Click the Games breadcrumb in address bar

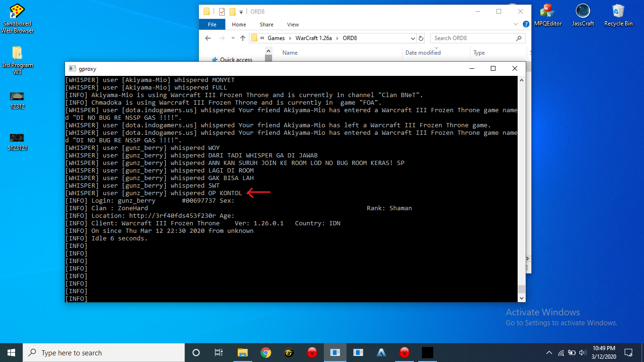point(276,38)
